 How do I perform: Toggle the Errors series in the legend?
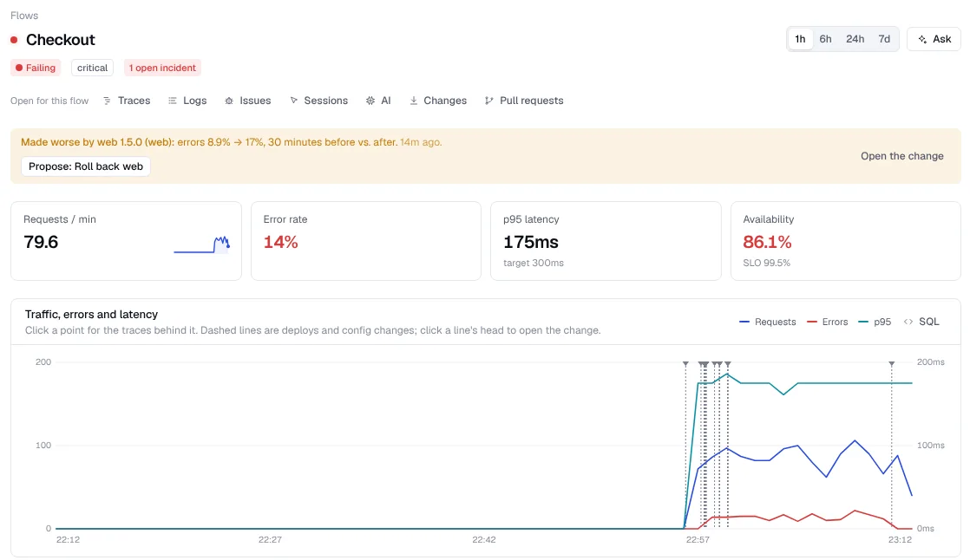point(827,322)
